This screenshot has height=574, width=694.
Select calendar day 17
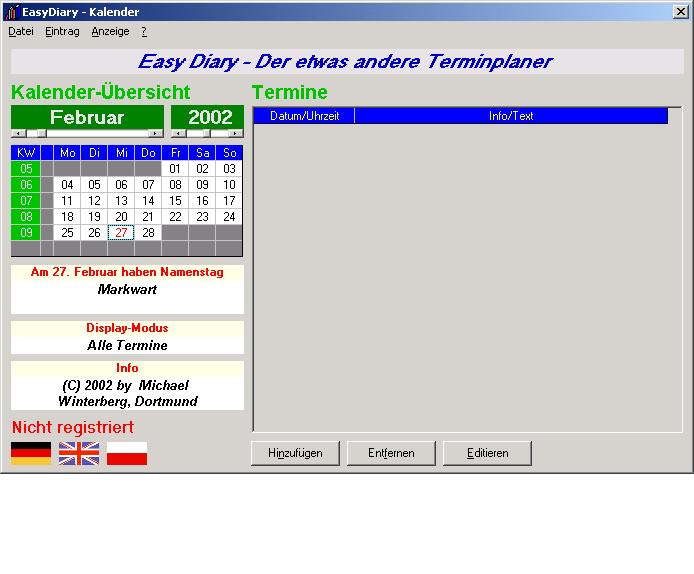[x=229, y=201]
